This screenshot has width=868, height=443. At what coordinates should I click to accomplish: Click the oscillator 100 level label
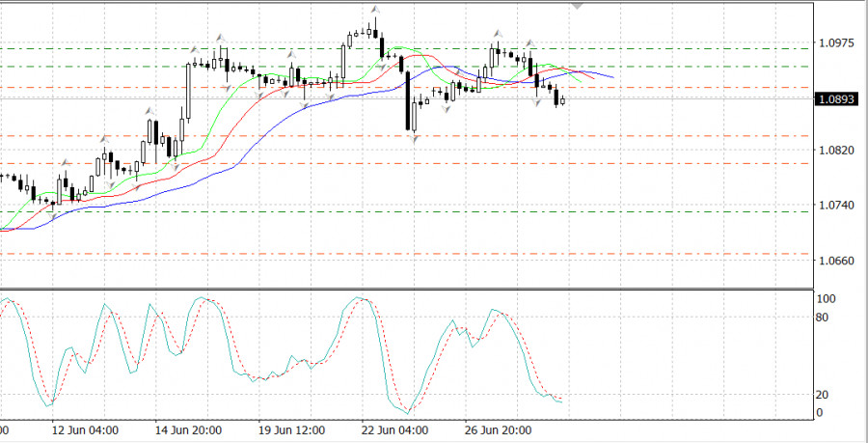point(826,299)
